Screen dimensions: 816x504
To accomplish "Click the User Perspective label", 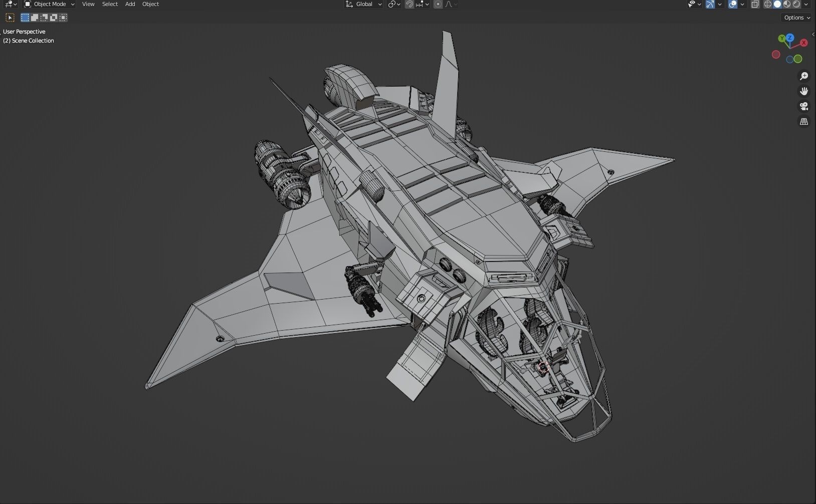I will point(24,32).
